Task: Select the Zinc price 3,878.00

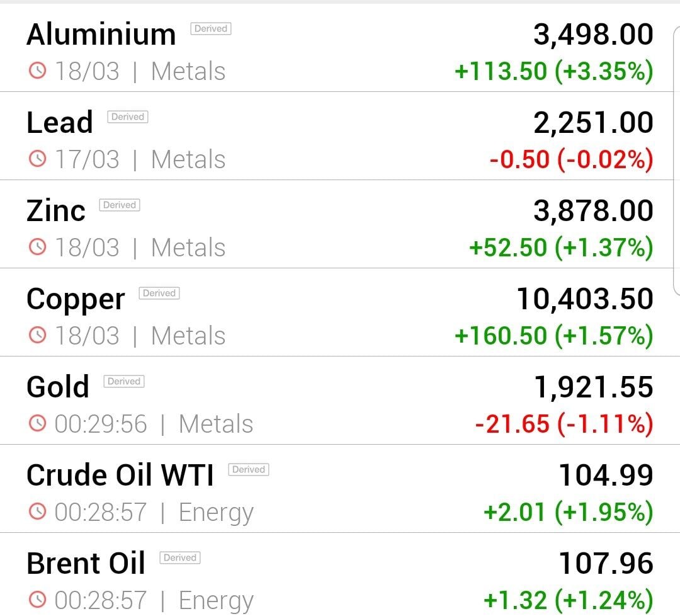Action: click(x=593, y=211)
